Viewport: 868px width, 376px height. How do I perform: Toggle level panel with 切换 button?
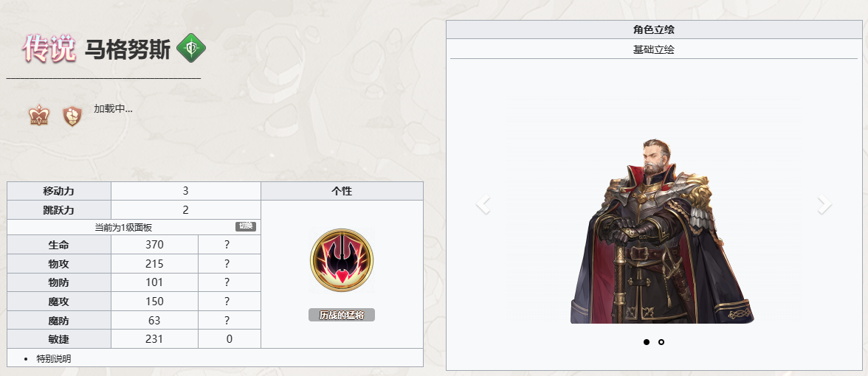pos(246,226)
